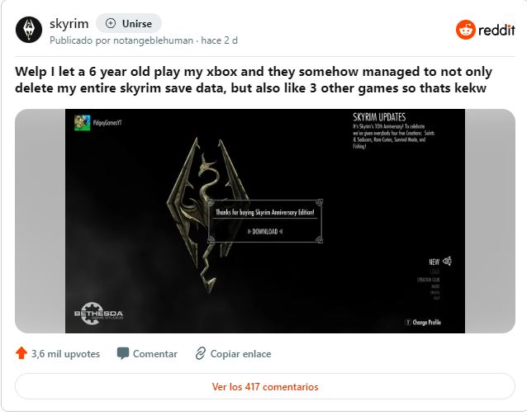Click the PidgeyGamesYT profile picture
This screenshot has height=420, width=527.
click(x=82, y=123)
